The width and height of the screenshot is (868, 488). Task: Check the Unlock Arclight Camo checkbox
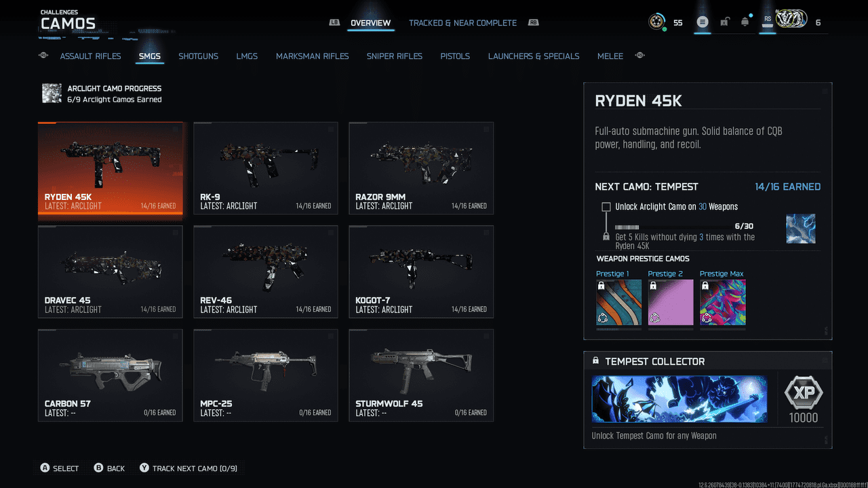[606, 207]
